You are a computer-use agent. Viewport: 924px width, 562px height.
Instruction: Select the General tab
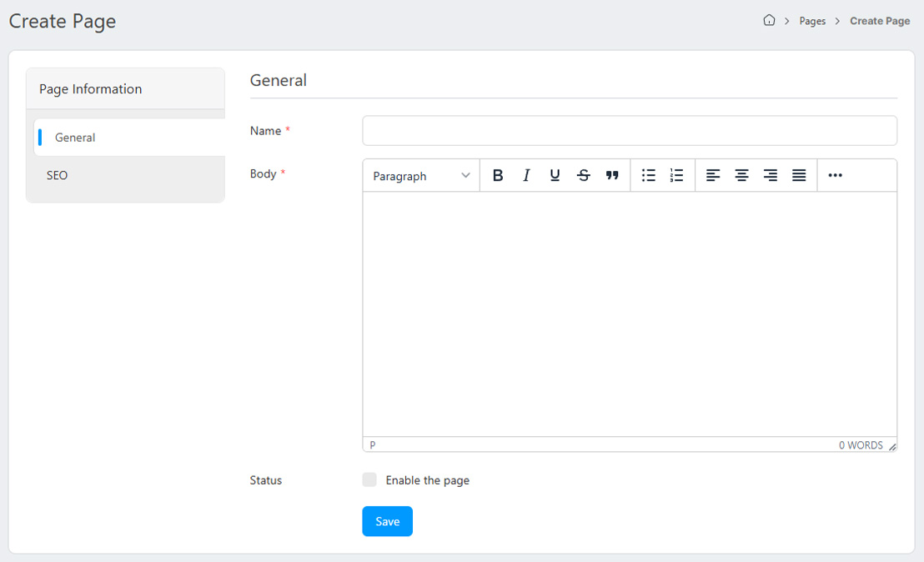pyautogui.click(x=75, y=138)
